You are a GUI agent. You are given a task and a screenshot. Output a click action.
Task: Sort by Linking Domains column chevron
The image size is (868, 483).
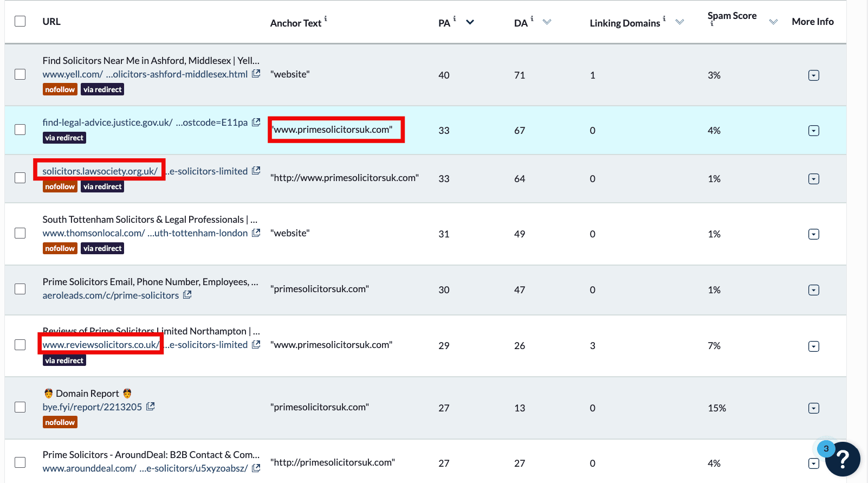[x=679, y=22]
